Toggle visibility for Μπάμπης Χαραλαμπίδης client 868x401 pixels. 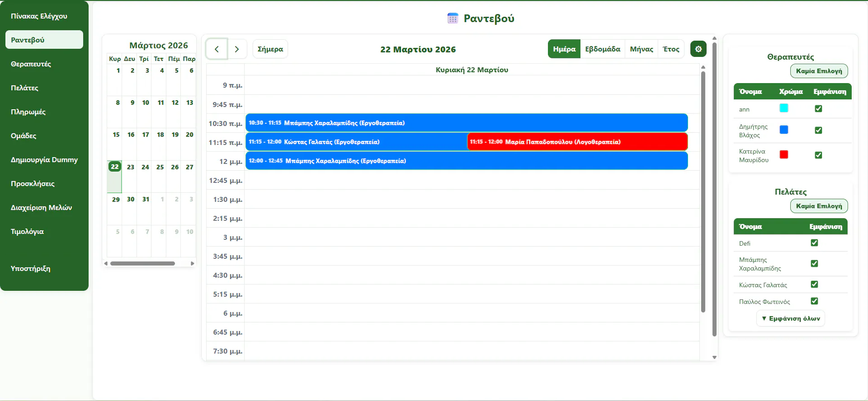814,263
